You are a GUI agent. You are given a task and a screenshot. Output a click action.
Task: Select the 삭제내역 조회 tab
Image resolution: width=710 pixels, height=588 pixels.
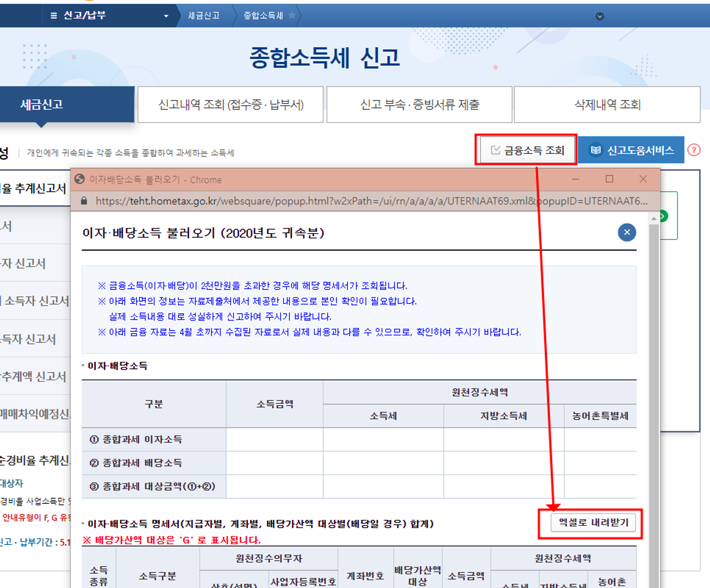[607, 104]
